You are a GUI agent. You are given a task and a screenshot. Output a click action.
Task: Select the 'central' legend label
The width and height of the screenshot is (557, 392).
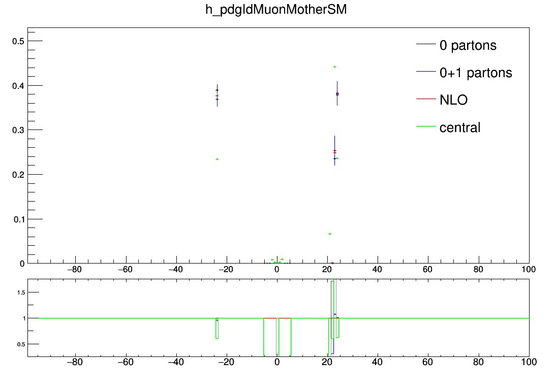[459, 127]
